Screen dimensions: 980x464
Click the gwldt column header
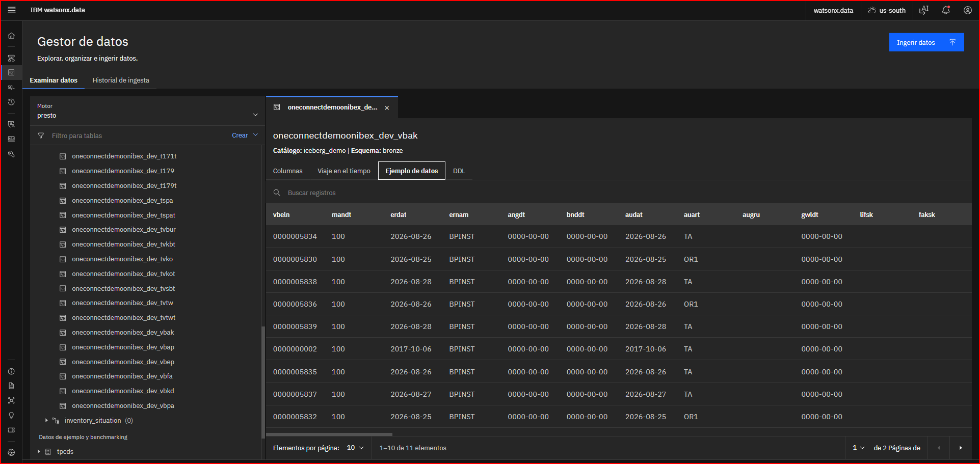pyautogui.click(x=809, y=215)
